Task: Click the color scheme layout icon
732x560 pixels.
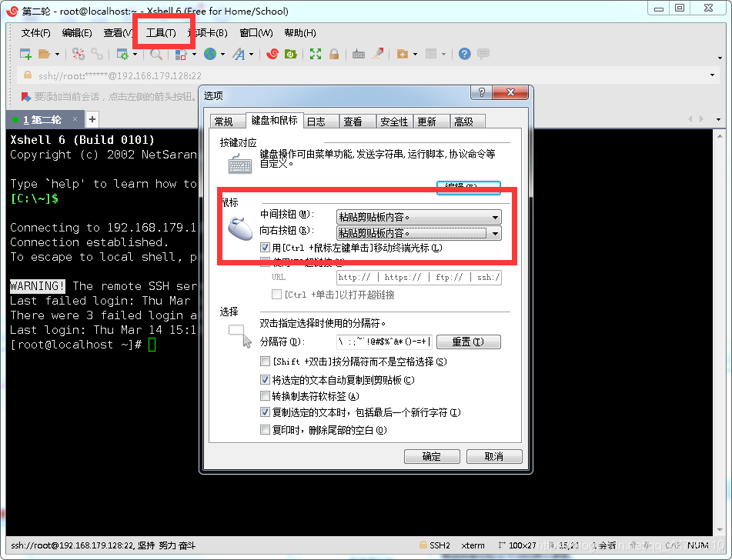Action: [x=181, y=54]
